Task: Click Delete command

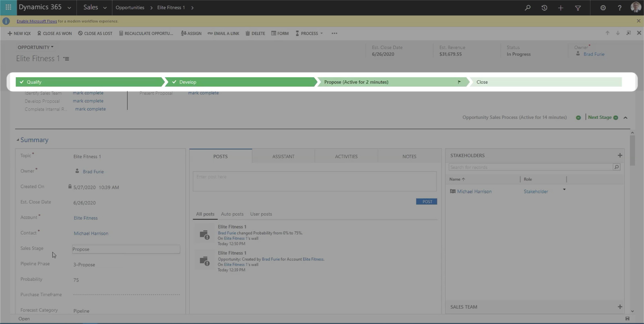Action: click(255, 33)
